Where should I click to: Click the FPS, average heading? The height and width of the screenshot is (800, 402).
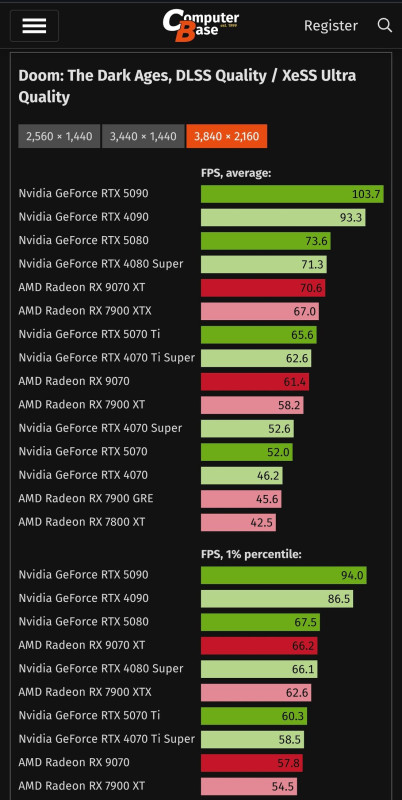[236, 173]
